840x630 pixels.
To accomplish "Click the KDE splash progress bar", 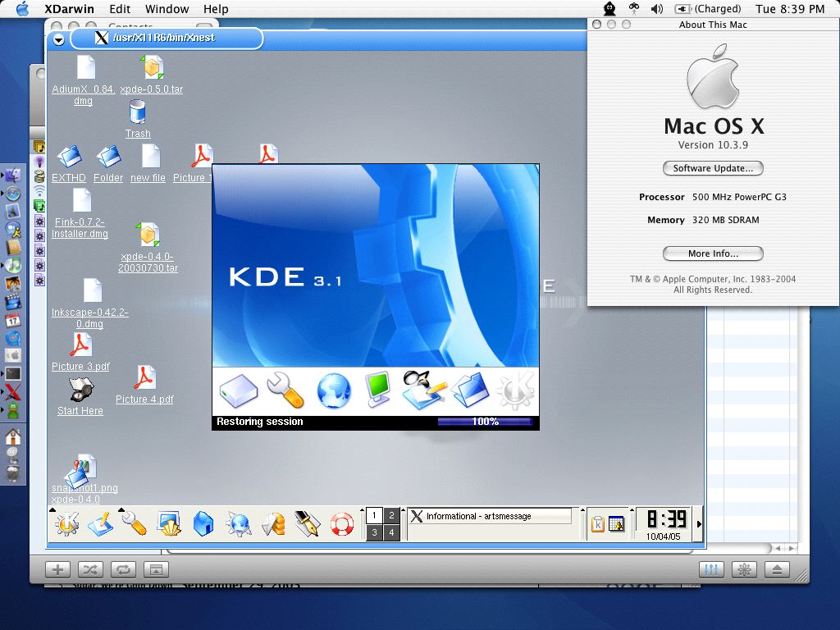I will (485, 422).
